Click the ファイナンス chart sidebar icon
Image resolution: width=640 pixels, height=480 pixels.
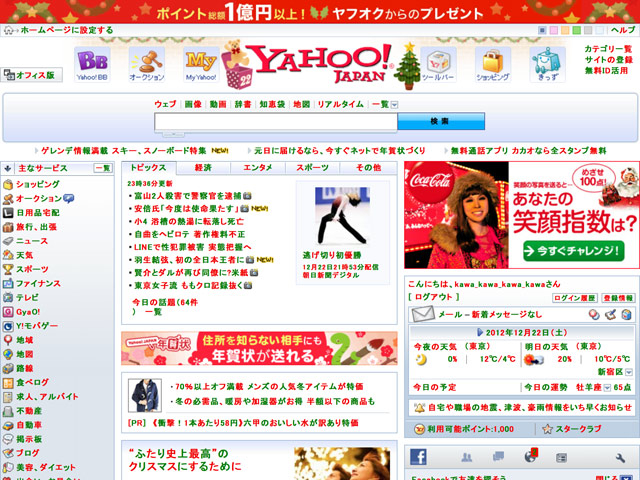(x=8, y=284)
